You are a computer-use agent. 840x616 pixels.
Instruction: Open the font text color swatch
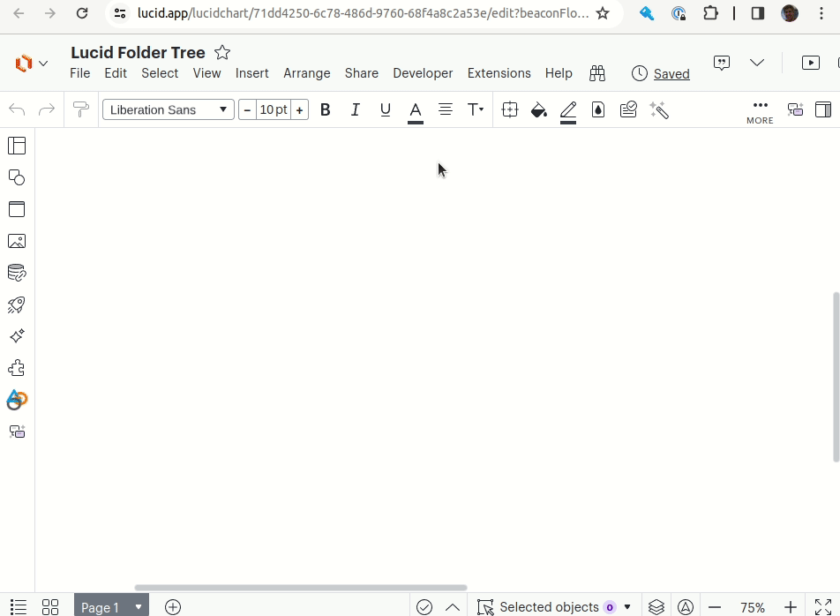tap(415, 109)
